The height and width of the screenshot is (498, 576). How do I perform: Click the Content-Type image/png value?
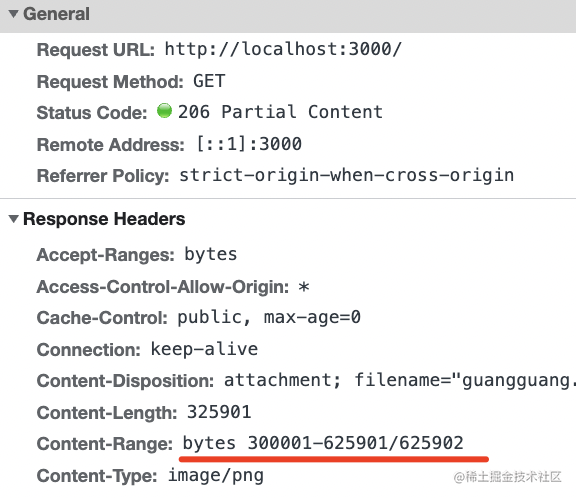tap(216, 476)
